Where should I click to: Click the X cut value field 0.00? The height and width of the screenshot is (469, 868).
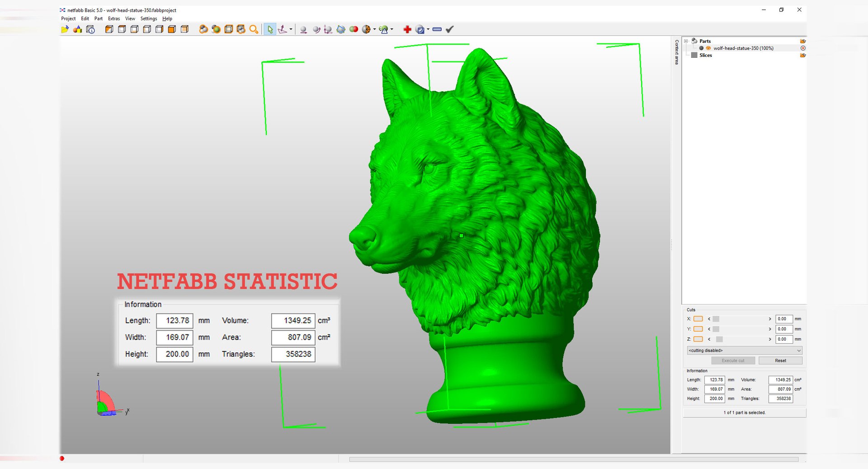coord(784,319)
